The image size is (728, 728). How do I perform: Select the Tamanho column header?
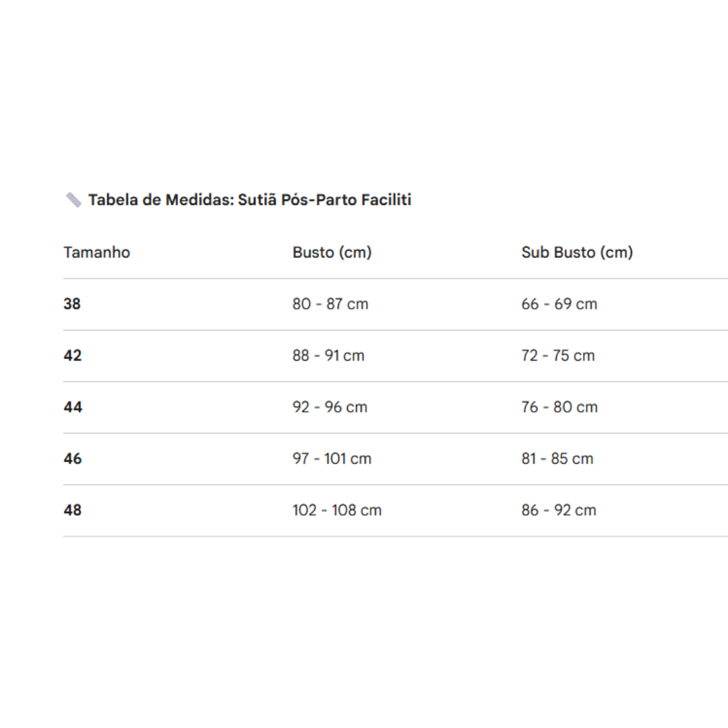coord(96,252)
